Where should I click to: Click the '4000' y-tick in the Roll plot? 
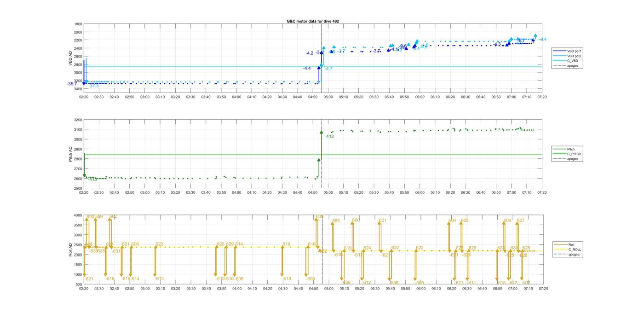pyautogui.click(x=78, y=215)
